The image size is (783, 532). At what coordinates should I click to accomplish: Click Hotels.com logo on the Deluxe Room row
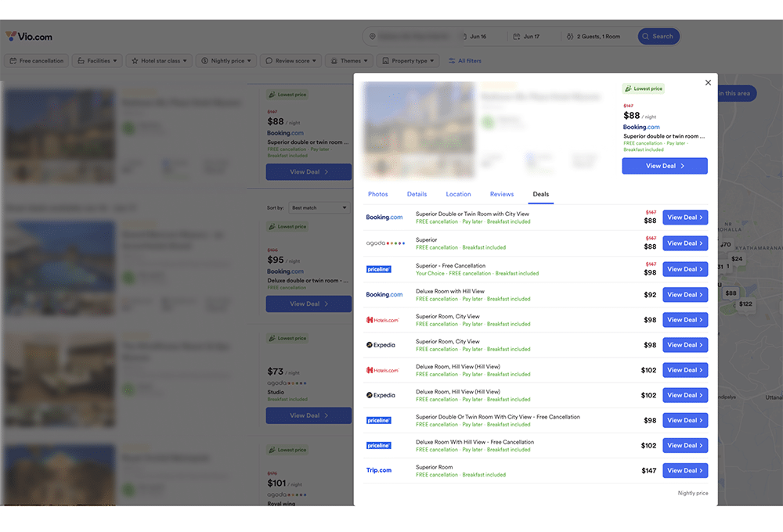point(383,370)
